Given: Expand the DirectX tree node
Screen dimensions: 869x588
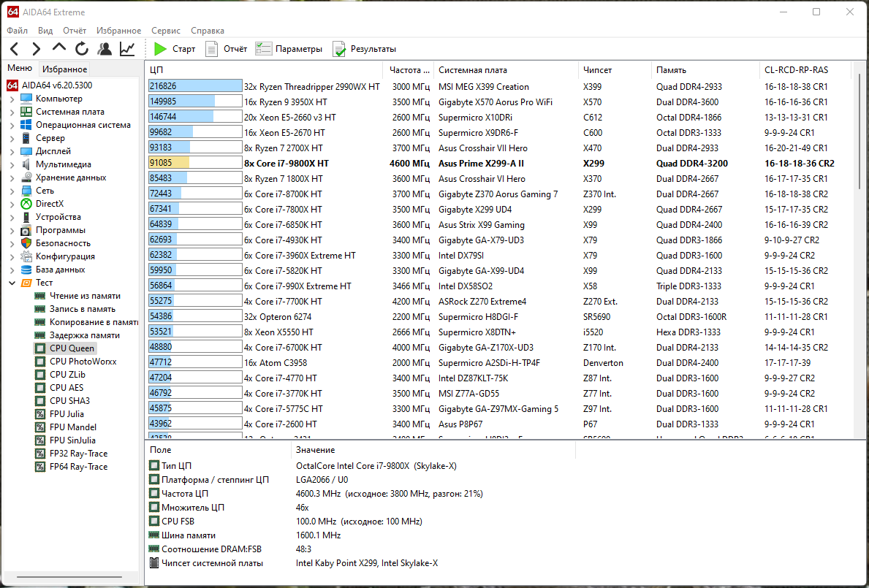Looking at the screenshot, I should tap(12, 205).
